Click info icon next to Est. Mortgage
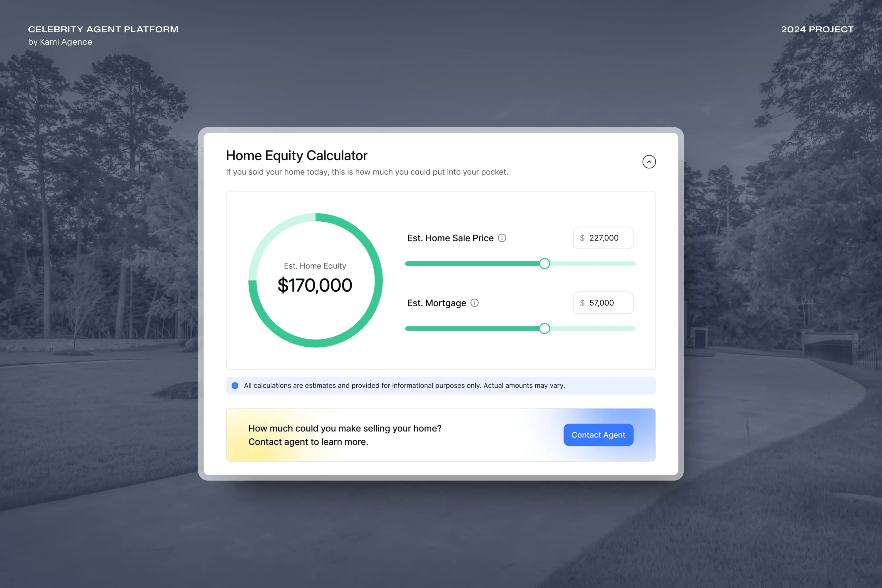Screen dimensions: 882x588 click(475, 303)
